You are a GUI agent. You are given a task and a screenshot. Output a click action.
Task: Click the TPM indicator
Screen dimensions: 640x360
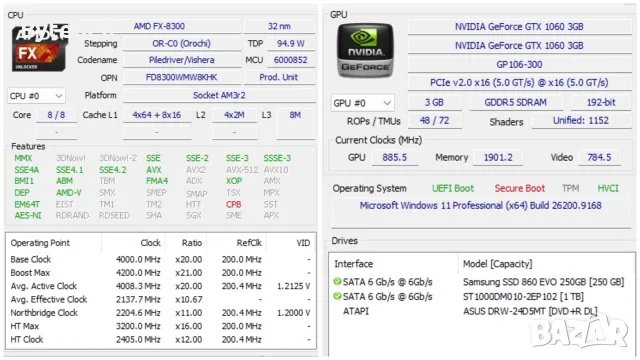point(570,189)
